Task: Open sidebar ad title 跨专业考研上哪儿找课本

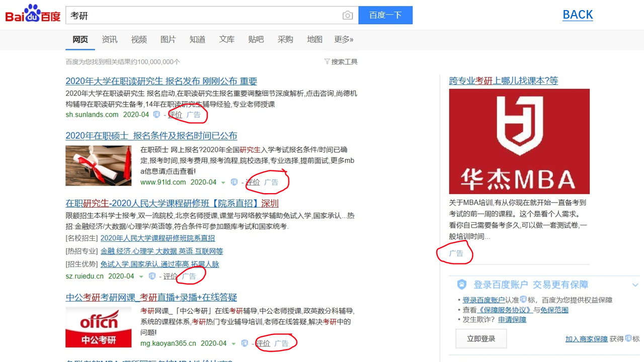Action: tap(504, 80)
